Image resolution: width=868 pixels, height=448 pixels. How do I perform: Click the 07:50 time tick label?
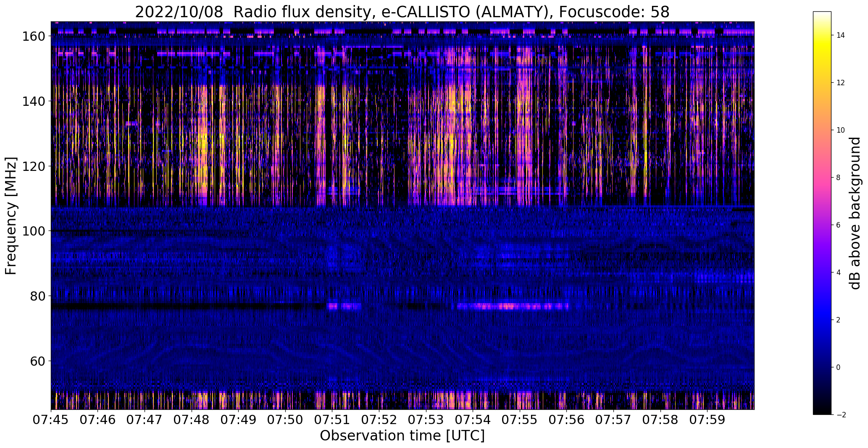pos(285,419)
